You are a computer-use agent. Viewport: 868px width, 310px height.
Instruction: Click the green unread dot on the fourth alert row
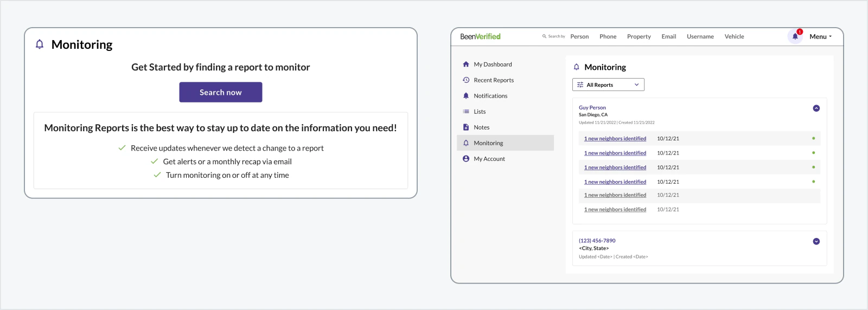tap(813, 181)
